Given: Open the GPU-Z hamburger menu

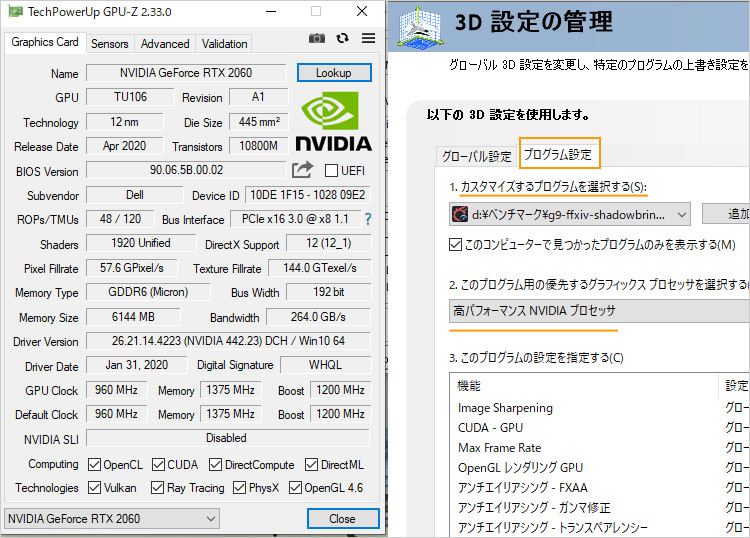Looking at the screenshot, I should (368, 38).
